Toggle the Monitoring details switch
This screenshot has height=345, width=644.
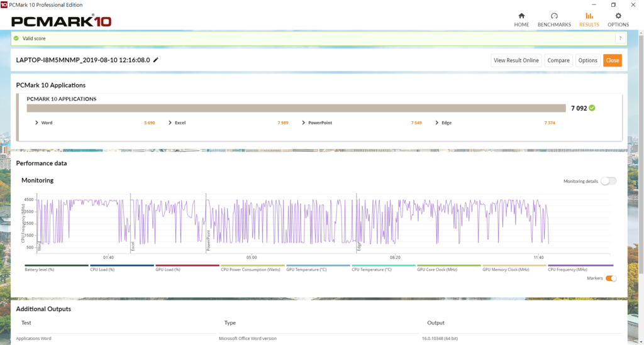pos(608,181)
